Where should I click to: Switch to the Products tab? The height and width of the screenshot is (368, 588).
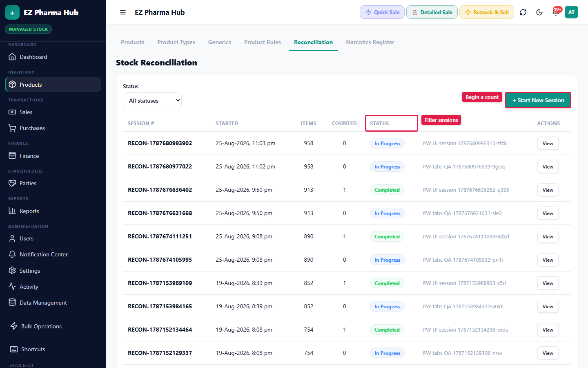coord(133,42)
